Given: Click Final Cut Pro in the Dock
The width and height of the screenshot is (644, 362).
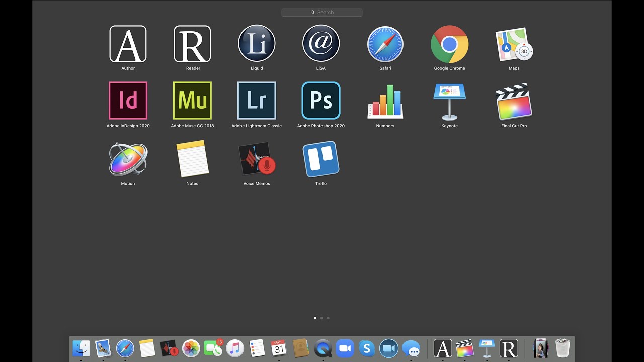Looking at the screenshot, I should coord(464,348).
